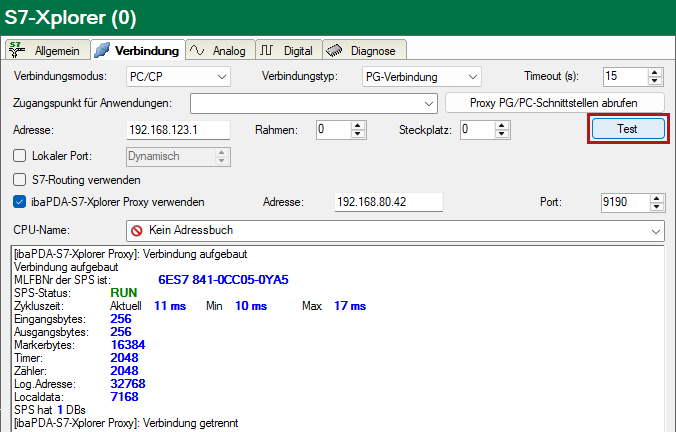Open the Allgemein tab

coord(48,50)
